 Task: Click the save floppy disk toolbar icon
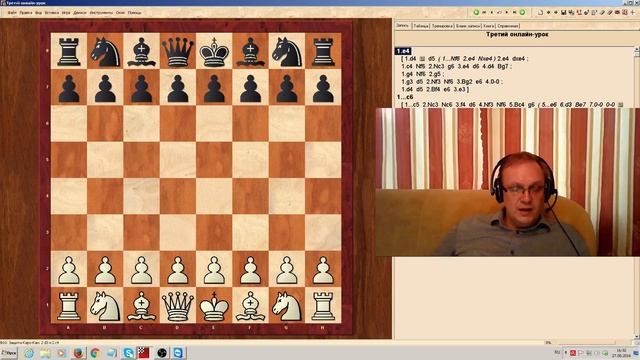pyautogui.click(x=563, y=12)
